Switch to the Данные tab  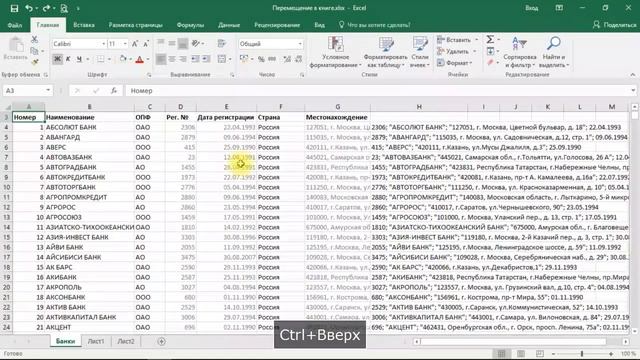(x=229, y=25)
